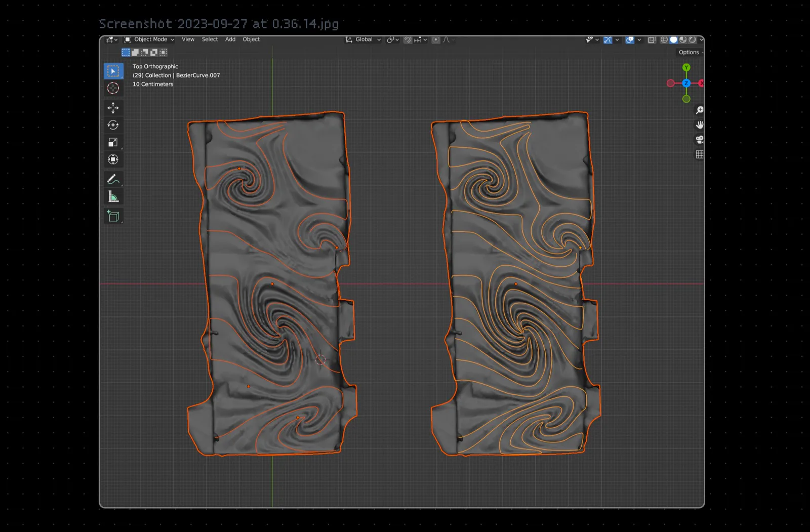Select the Select Box tool in toolbar
This screenshot has height=532, width=810.
[113, 71]
